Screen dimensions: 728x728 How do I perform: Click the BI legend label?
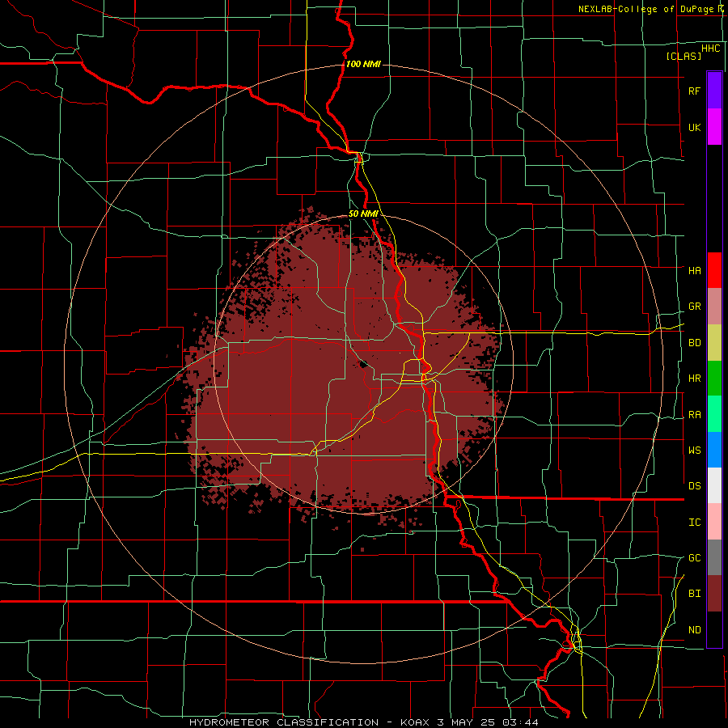[695, 594]
